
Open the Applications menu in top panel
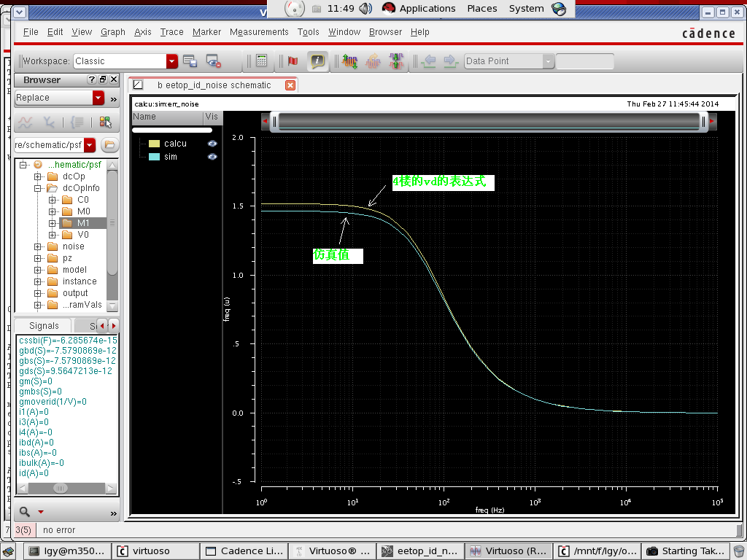coord(427,9)
